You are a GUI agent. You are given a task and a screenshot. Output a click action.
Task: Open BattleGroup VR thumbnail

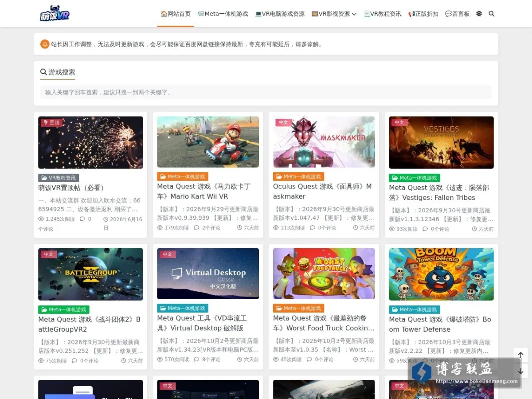point(90,274)
